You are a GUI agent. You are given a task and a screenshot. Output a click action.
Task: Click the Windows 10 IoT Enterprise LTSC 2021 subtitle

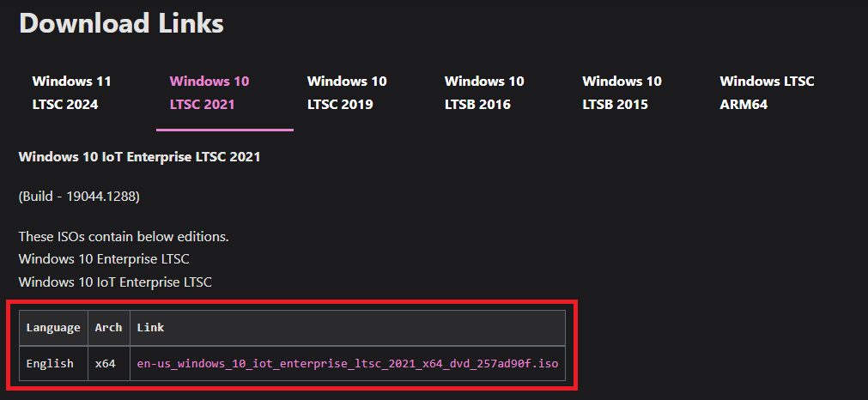click(x=139, y=157)
